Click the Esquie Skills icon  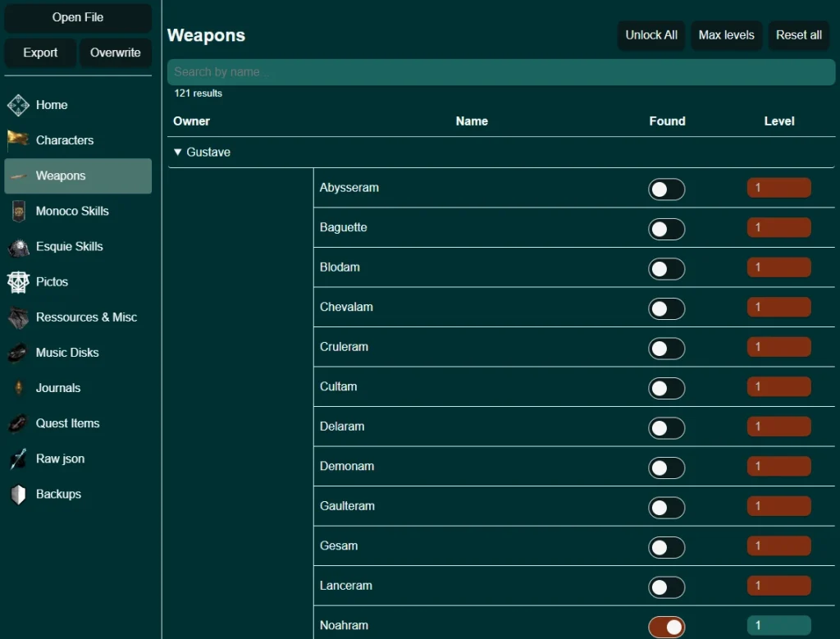(x=18, y=247)
